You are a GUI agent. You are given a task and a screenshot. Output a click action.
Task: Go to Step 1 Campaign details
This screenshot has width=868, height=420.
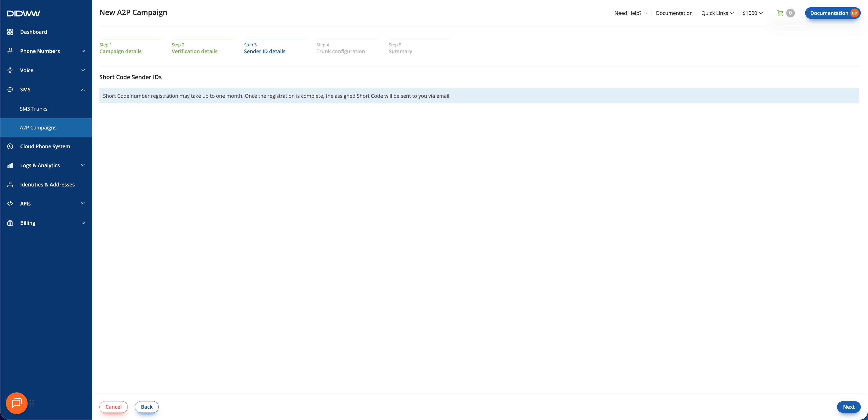[x=120, y=51]
